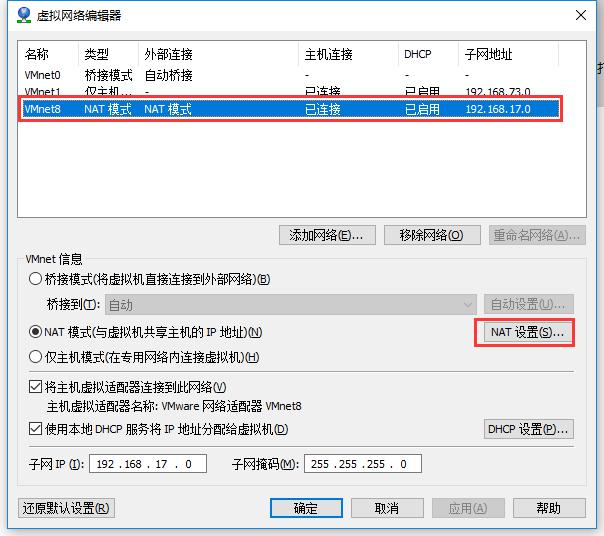Open NAT 设置 dialog
This screenshot has width=604, height=536.
(527, 332)
